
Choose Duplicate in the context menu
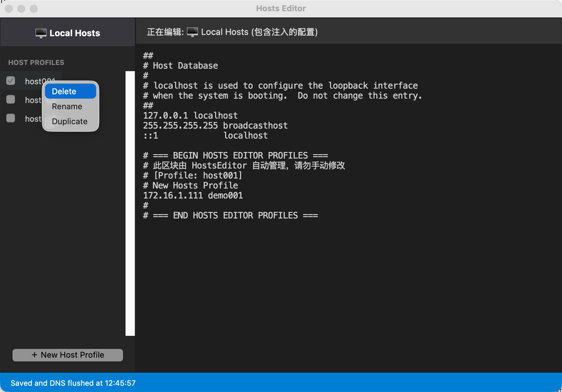[70, 121]
